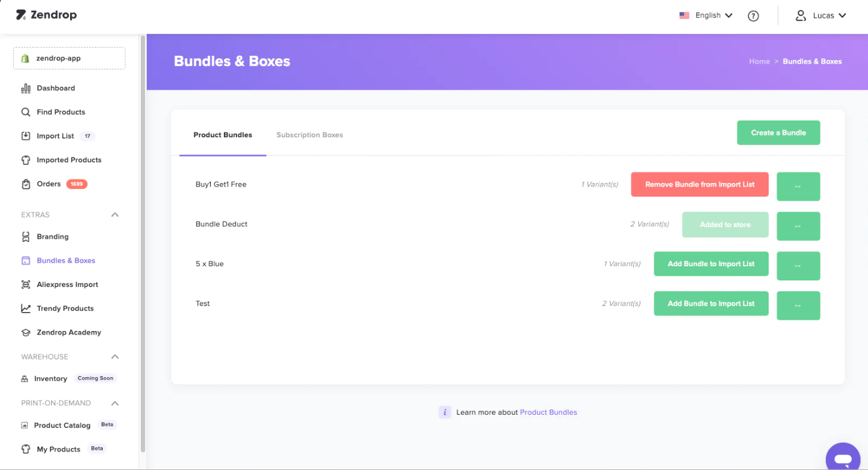868x470 pixels.
Task: Add 5 x Blue bundle to Import List
Action: (x=711, y=264)
